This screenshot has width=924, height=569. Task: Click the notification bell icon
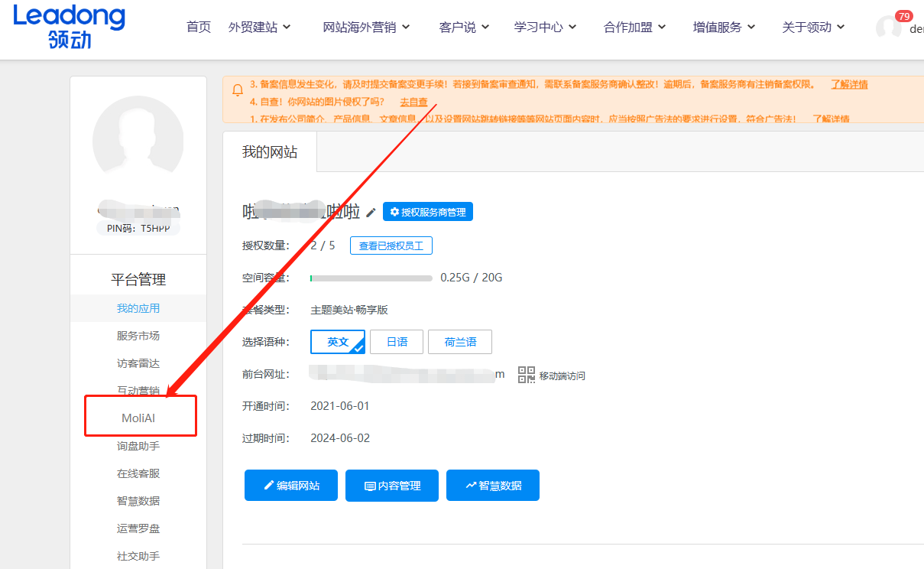coord(238,90)
